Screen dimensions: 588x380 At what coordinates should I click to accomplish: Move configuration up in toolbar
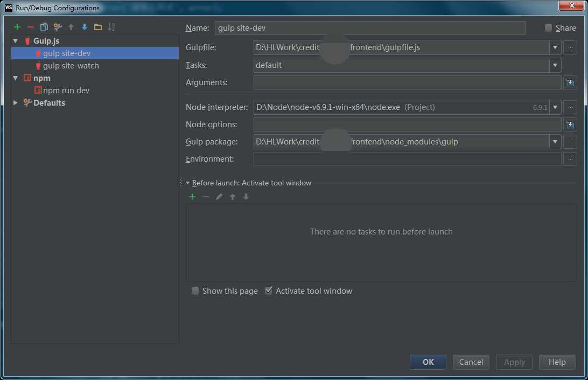pyautogui.click(x=71, y=27)
